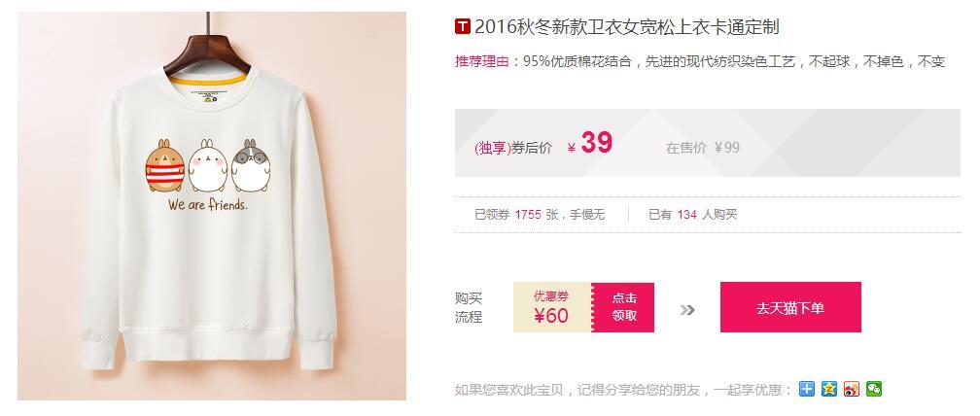Share to Sina Weibo via the red icon
The image size is (980, 416).
click(x=852, y=389)
